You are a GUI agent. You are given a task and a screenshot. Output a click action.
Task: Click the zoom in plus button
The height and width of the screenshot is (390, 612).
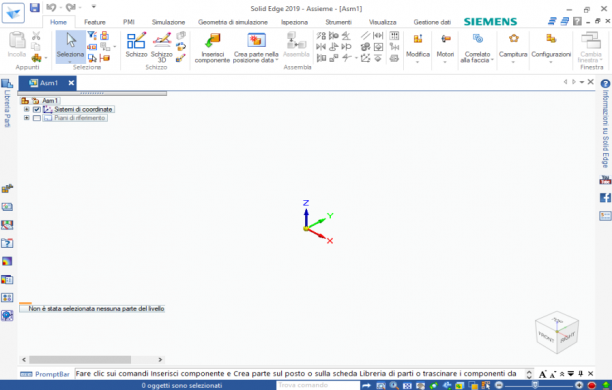tap(579, 386)
